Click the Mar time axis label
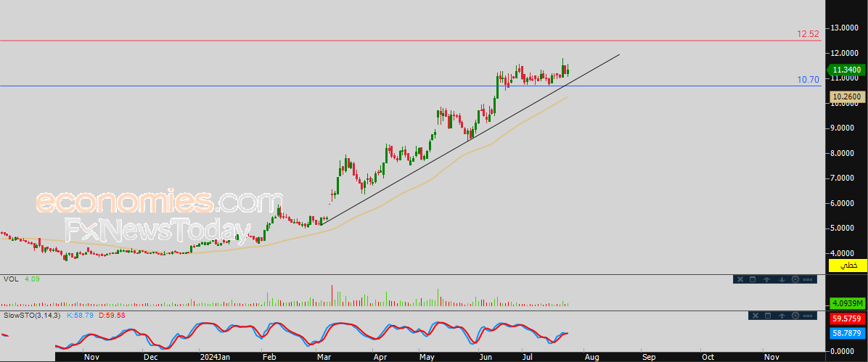 [x=323, y=356]
